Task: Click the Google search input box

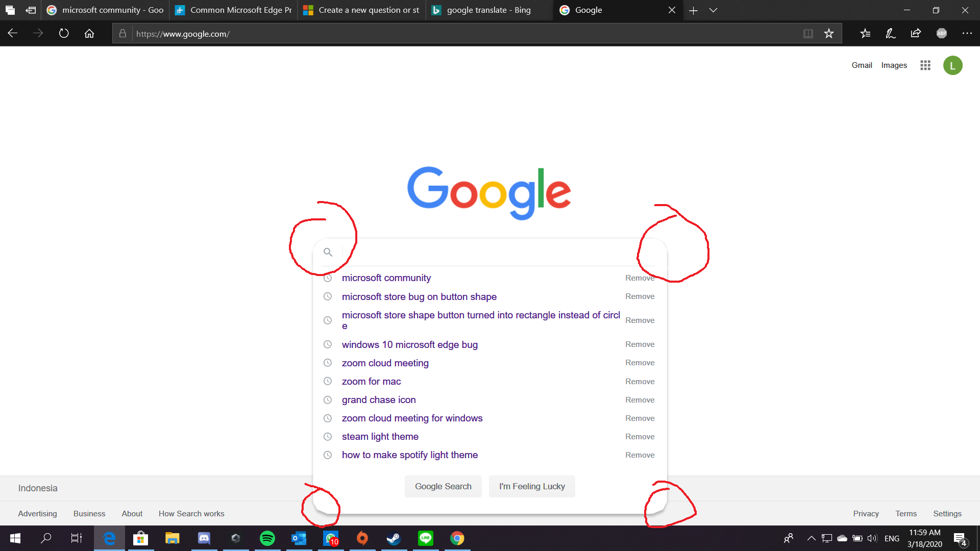Action: click(490, 253)
